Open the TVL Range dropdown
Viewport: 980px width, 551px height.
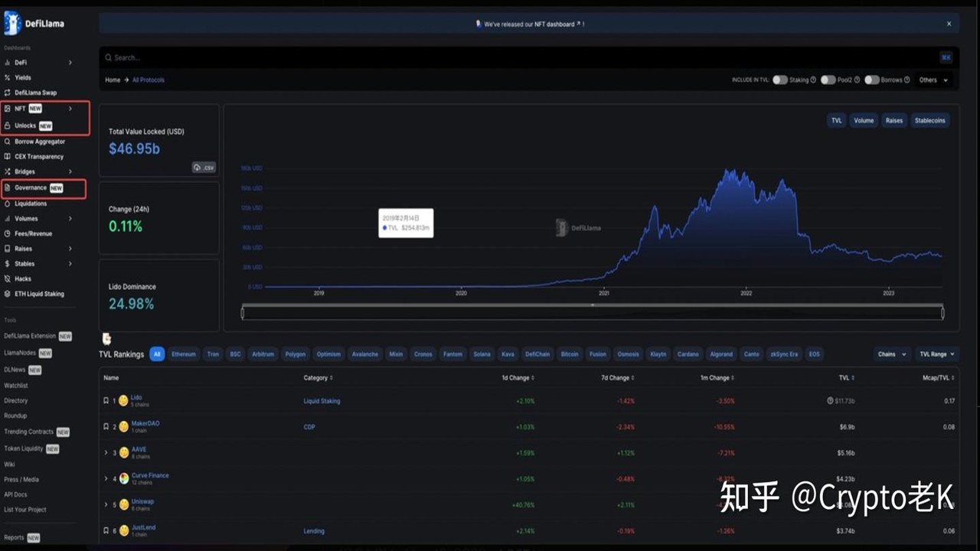(x=938, y=354)
